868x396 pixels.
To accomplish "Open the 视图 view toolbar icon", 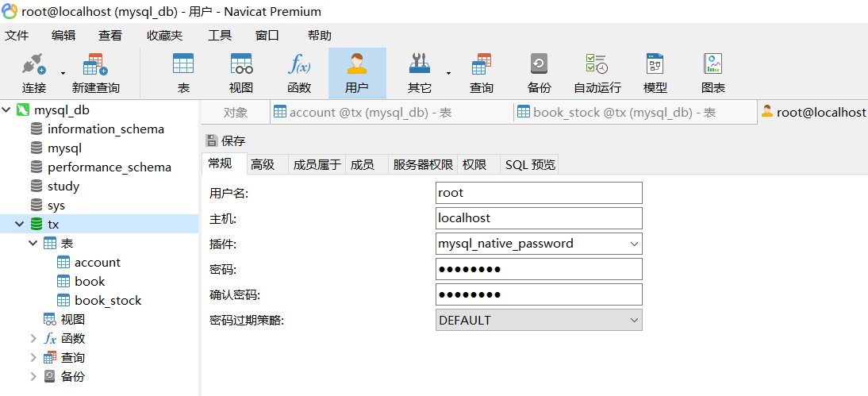I will [241, 73].
